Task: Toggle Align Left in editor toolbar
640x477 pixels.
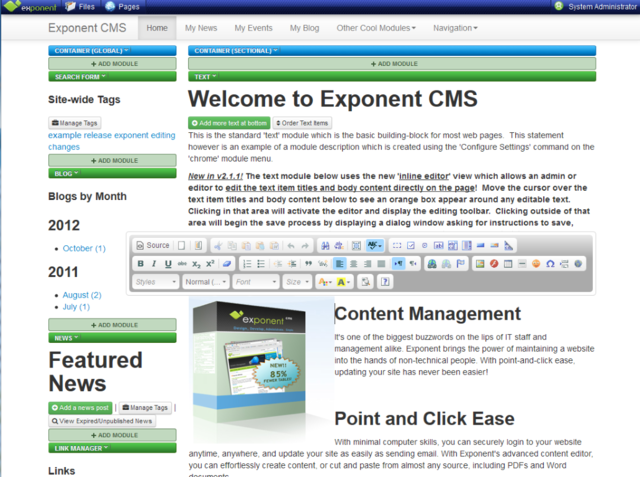Action: tap(339, 264)
